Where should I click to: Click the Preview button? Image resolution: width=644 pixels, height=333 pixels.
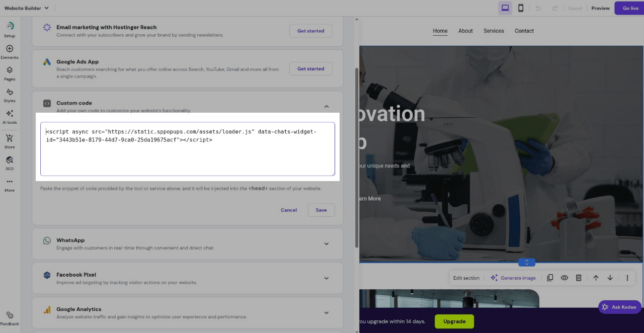coord(600,8)
